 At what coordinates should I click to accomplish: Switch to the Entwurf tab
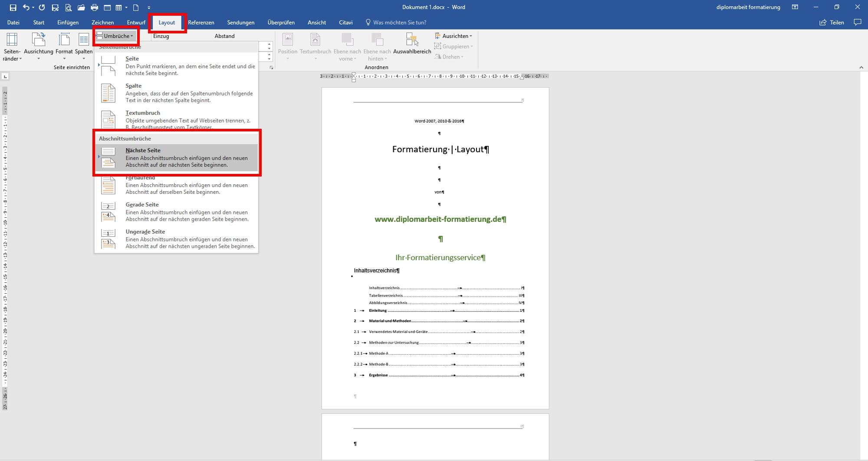coord(136,23)
